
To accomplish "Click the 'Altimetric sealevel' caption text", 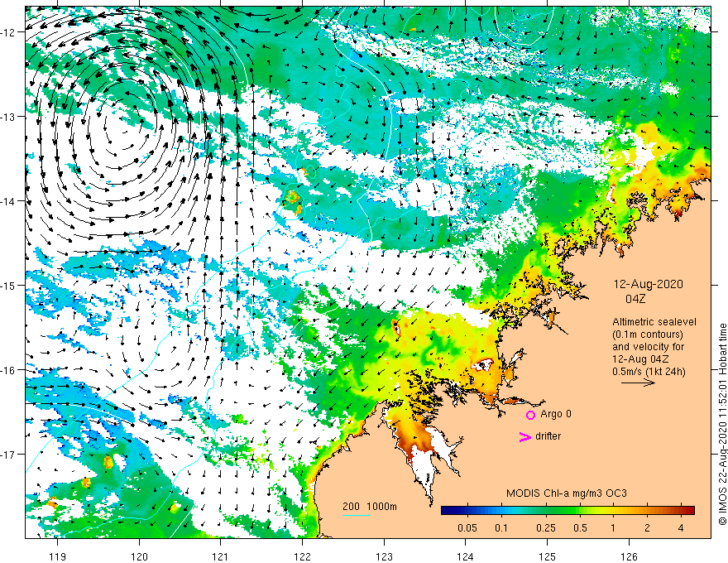I will point(654,322).
